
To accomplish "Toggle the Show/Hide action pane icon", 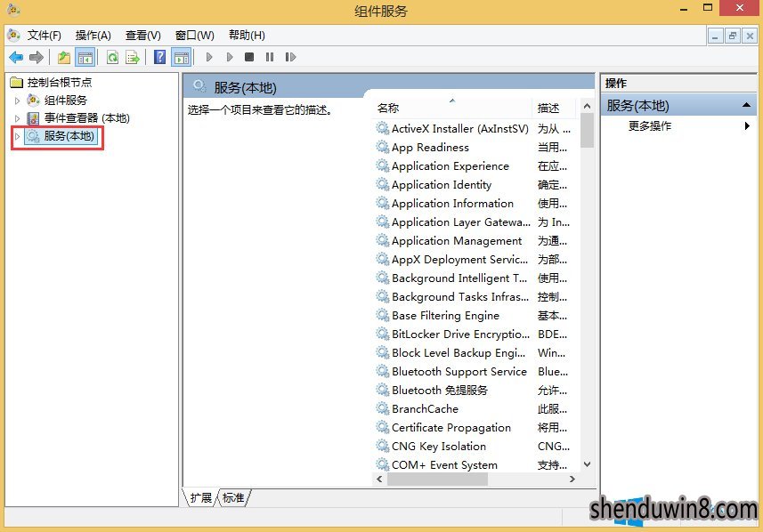I will pos(182,58).
